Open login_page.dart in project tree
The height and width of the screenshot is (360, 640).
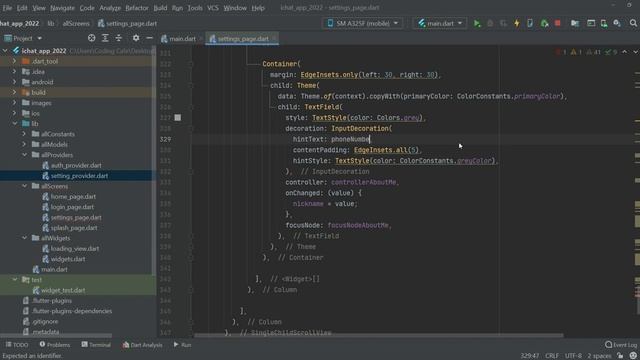coord(72,207)
